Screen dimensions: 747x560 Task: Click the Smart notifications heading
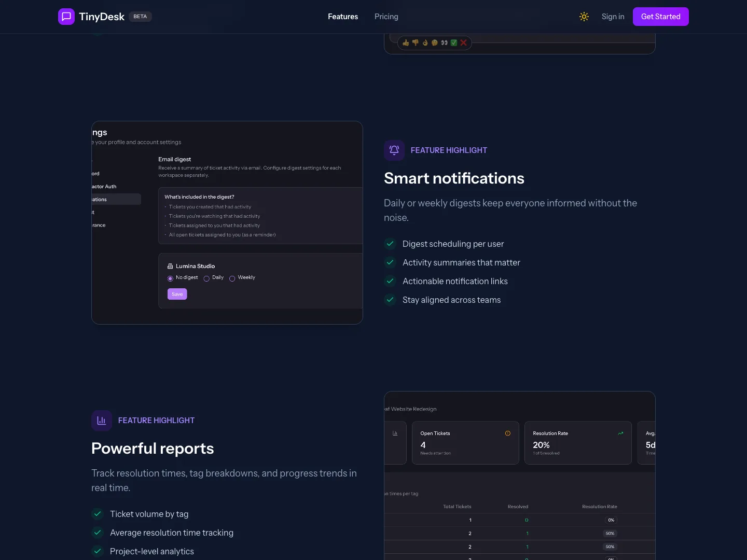tap(454, 178)
